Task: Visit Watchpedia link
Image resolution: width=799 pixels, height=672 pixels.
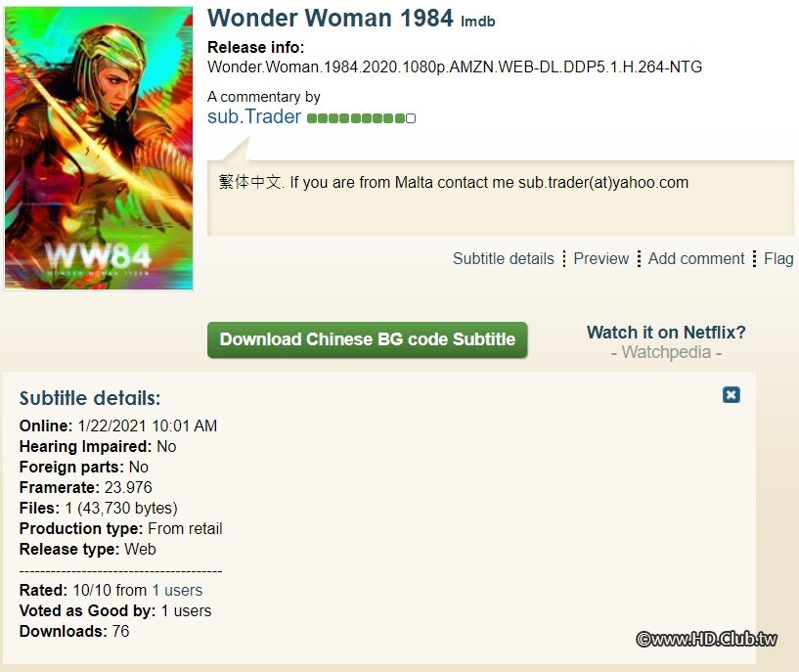Action: [x=666, y=352]
